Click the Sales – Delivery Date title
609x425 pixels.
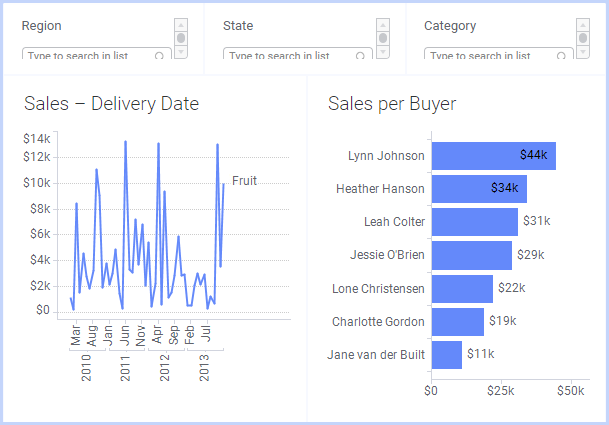pyautogui.click(x=111, y=103)
